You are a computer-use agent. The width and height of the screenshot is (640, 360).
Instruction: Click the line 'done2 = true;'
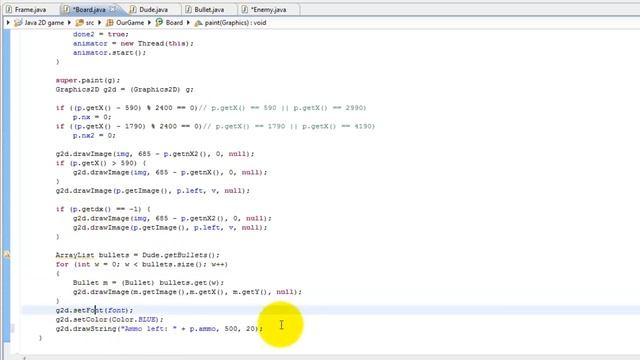(100, 34)
